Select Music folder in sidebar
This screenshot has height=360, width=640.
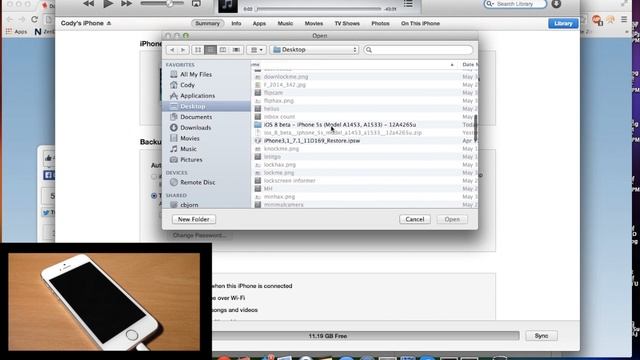[x=188, y=149]
